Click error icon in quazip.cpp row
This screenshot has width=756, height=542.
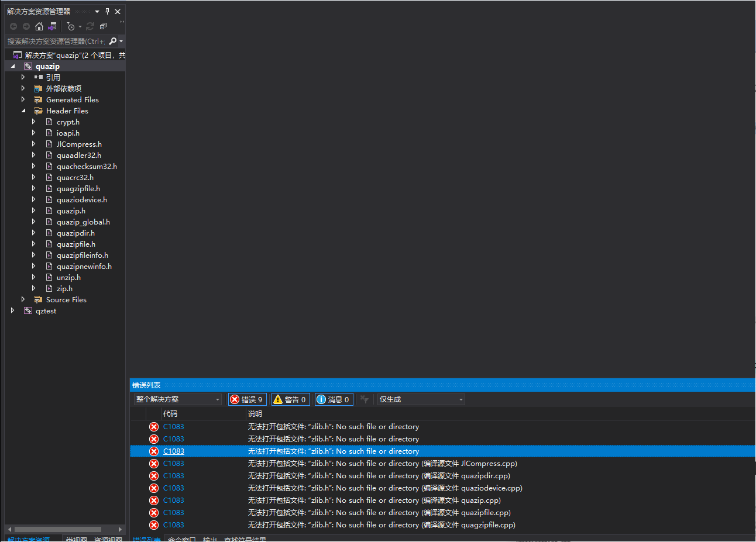pyautogui.click(x=154, y=500)
